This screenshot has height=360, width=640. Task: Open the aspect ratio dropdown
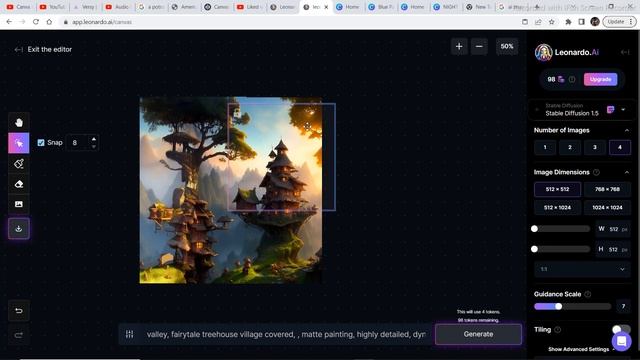[582, 269]
